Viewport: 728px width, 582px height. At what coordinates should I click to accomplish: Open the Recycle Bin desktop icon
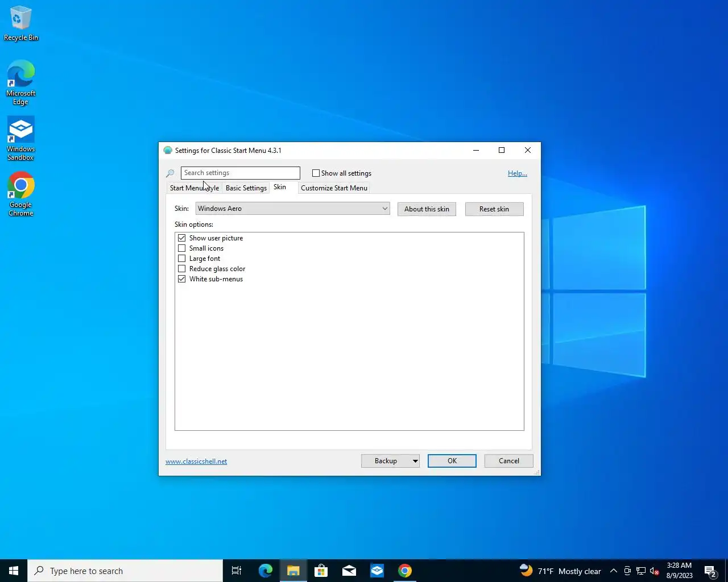pos(21,24)
